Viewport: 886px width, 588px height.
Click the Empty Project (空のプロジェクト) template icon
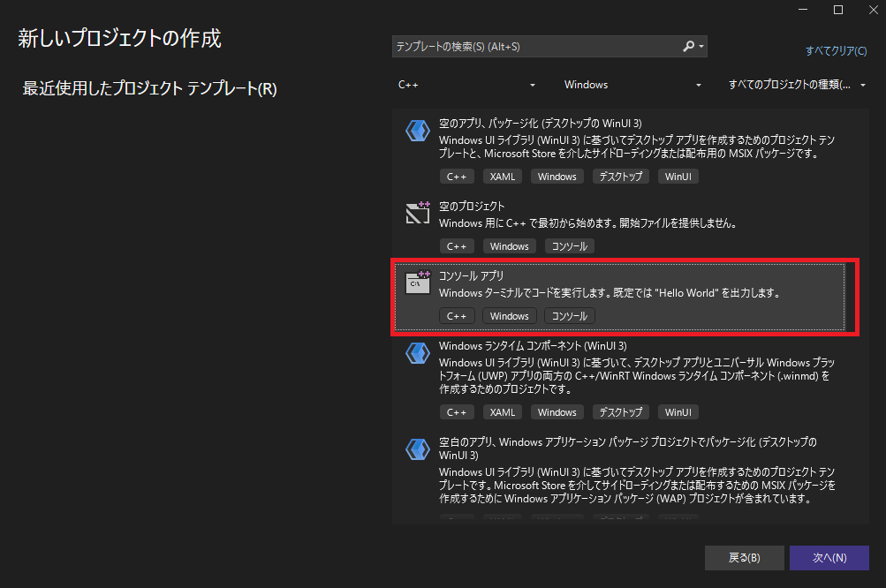[x=417, y=213]
